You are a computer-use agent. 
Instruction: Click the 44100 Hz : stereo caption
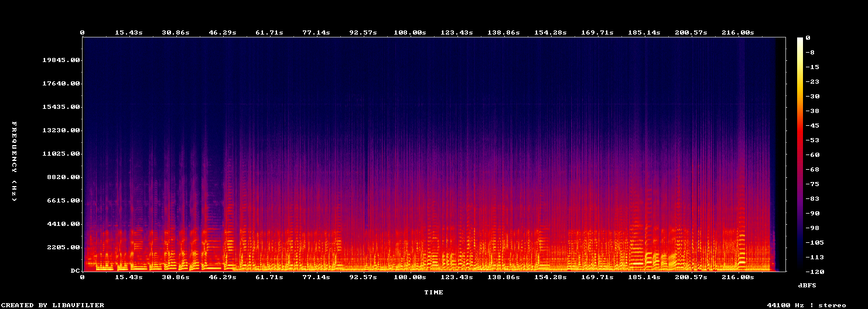807,305
